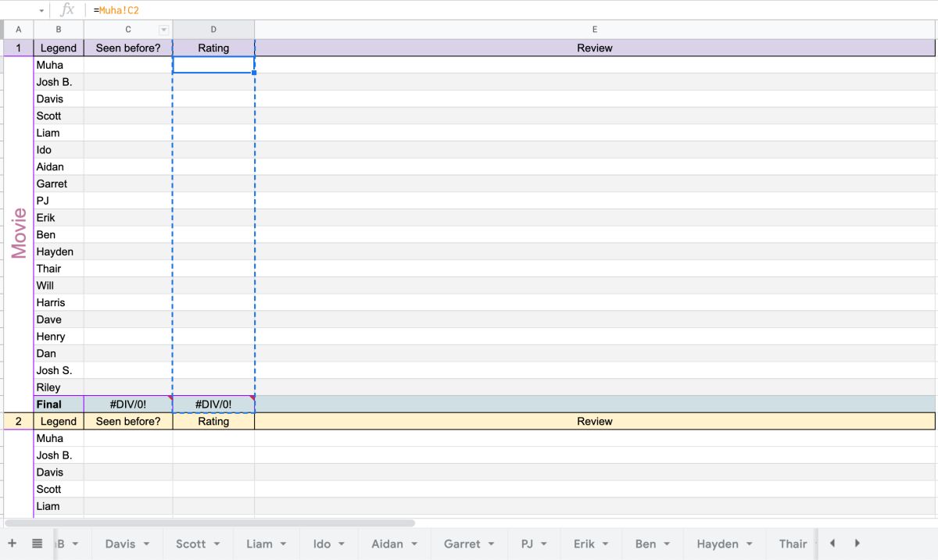
Task: Open Garret tab dropdown arrow
Action: coord(492,544)
